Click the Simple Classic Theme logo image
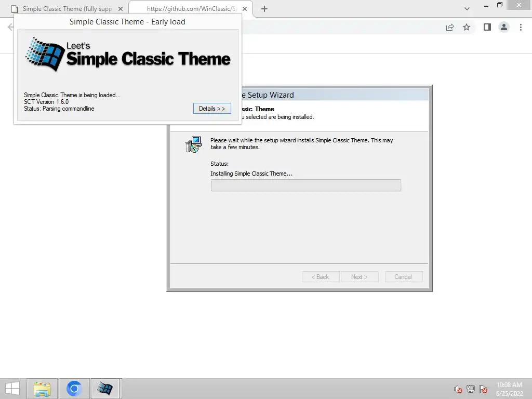This screenshot has width=532, height=399. click(128, 55)
